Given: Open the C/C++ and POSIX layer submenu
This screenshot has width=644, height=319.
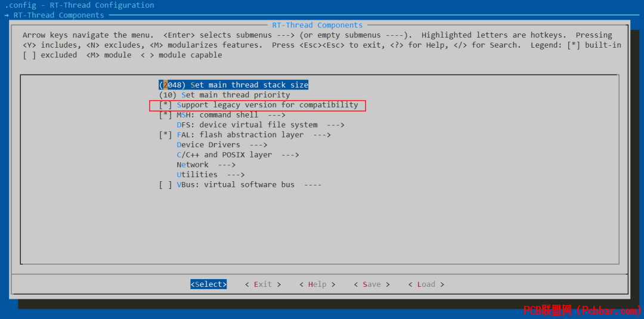Looking at the screenshot, I should (238, 155).
